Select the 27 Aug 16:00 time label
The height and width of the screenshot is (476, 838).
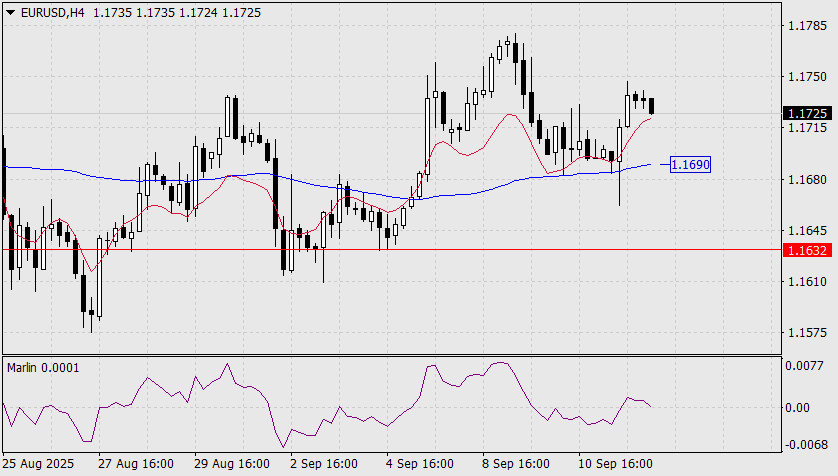tap(134, 464)
